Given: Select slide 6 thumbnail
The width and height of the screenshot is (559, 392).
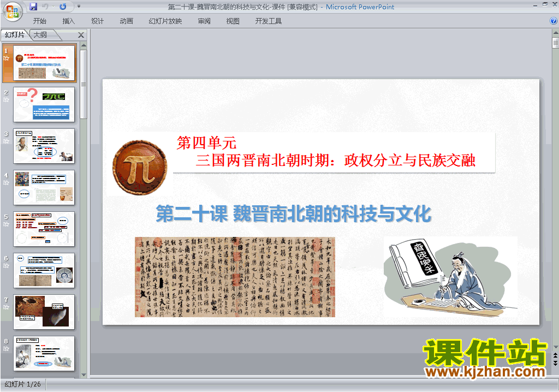Looking at the screenshot, I should (x=44, y=270).
